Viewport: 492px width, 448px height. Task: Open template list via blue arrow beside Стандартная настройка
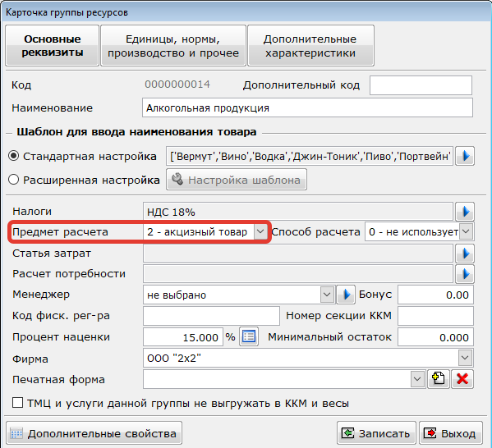(465, 156)
